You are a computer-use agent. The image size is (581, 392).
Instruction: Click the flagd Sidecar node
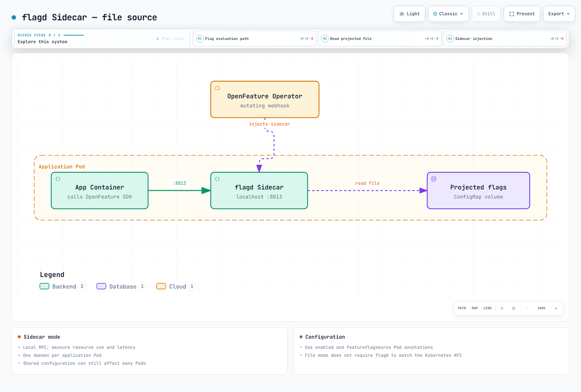pyautogui.click(x=259, y=191)
